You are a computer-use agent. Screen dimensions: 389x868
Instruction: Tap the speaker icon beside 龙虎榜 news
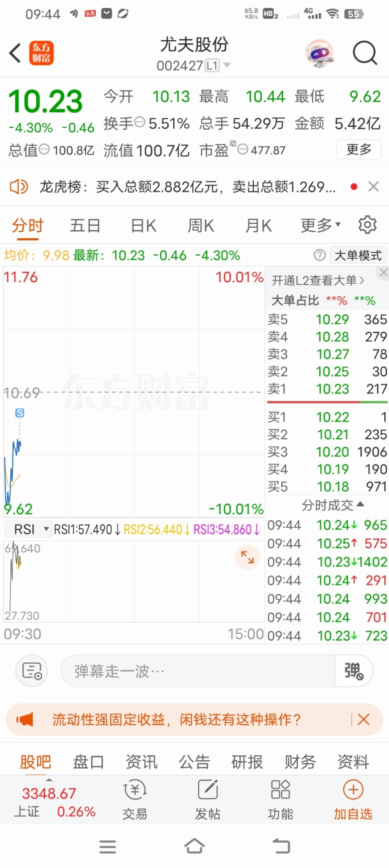(19, 186)
